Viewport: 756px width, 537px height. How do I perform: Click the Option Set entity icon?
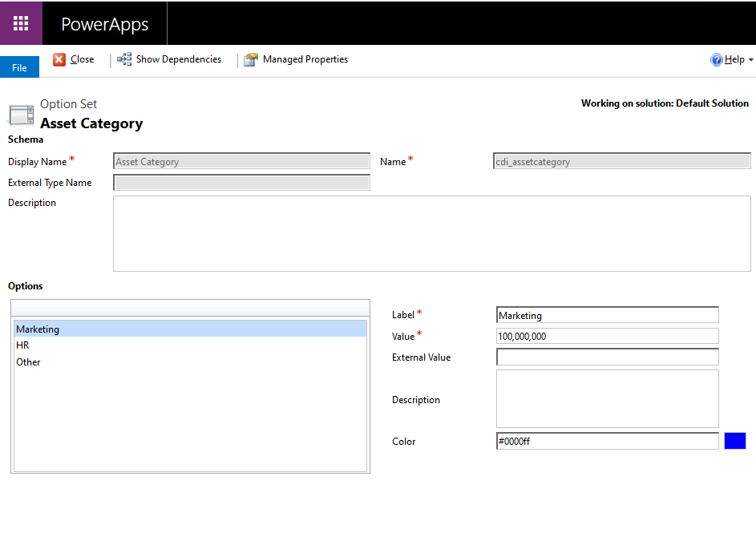21,115
